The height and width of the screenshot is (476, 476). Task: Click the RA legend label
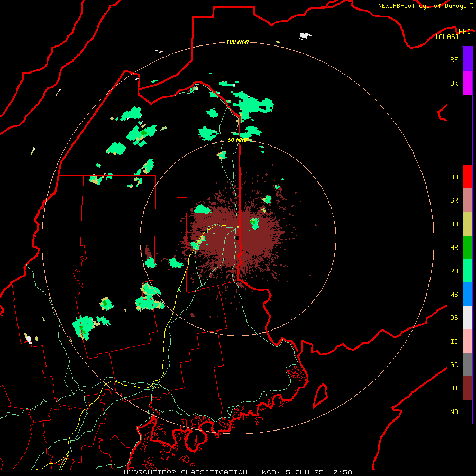[454, 271]
